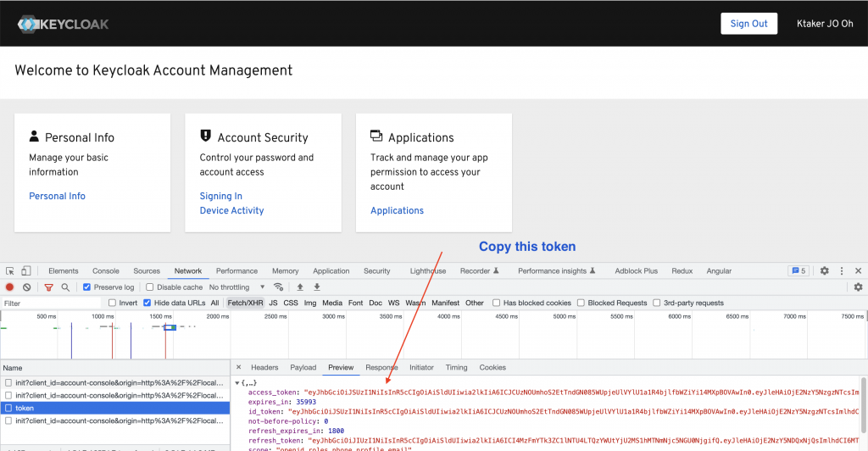
Task: Check the Blocked Requests checkbox
Action: 581,303
